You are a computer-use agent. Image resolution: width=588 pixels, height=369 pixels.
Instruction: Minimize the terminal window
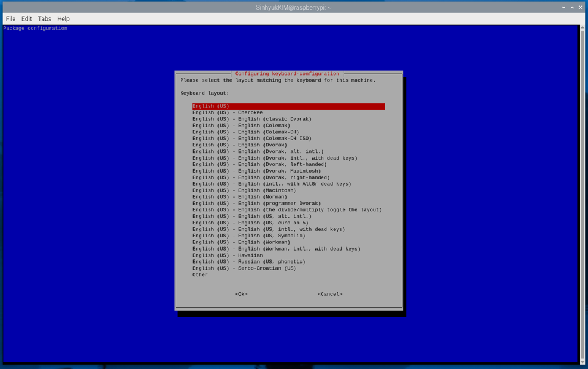[564, 8]
